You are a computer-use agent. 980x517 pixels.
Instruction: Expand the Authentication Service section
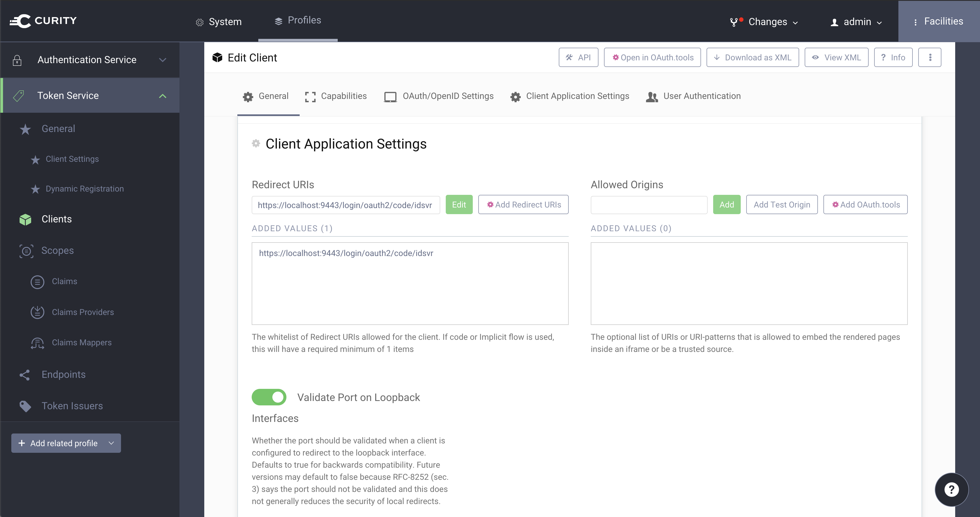point(163,60)
